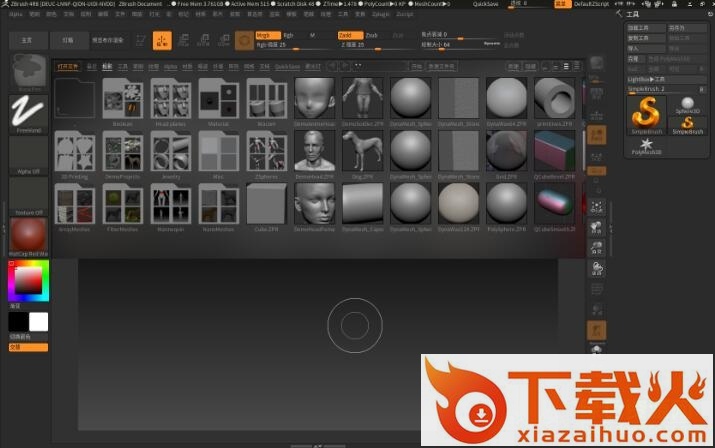Open the DemoHead.ZPR project thumbnail
Image resolution: width=715 pixels, height=448 pixels.
tap(315, 153)
